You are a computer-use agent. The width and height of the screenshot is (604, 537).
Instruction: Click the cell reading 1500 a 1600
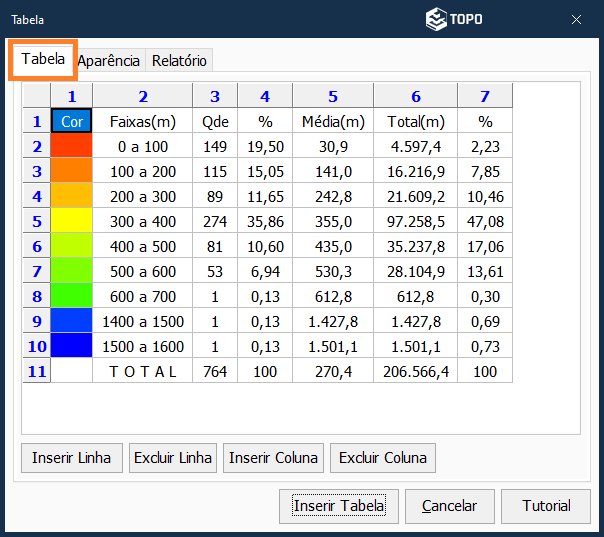[x=143, y=346]
